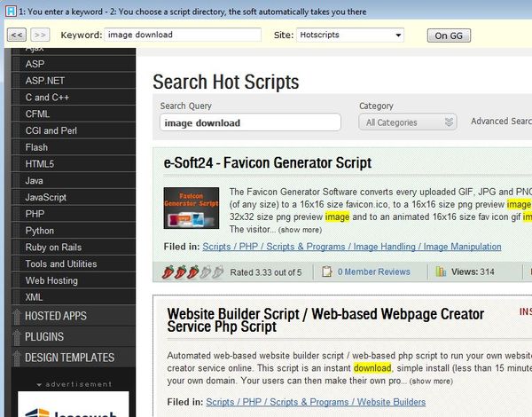Click the application icon in the title bar
This screenshot has width=532, height=417.
point(11,12)
